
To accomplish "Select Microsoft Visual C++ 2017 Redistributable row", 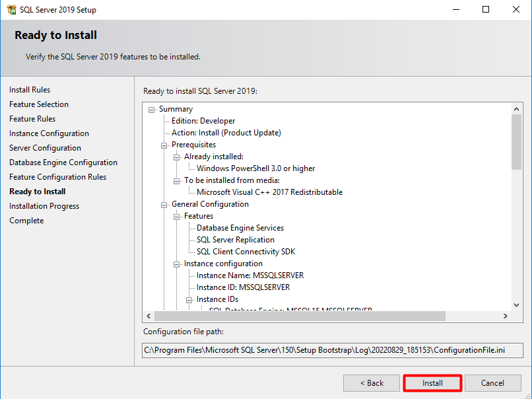I will 270,192.
